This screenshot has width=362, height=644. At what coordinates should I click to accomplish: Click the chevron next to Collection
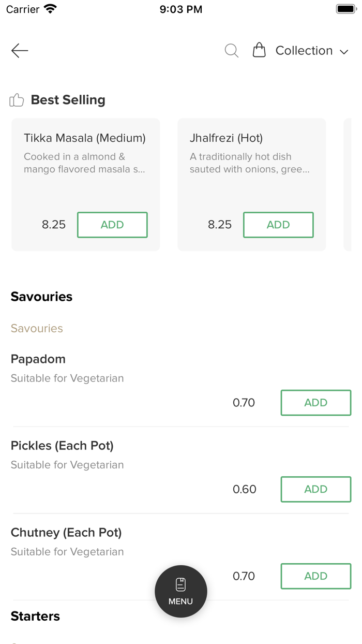[344, 51]
